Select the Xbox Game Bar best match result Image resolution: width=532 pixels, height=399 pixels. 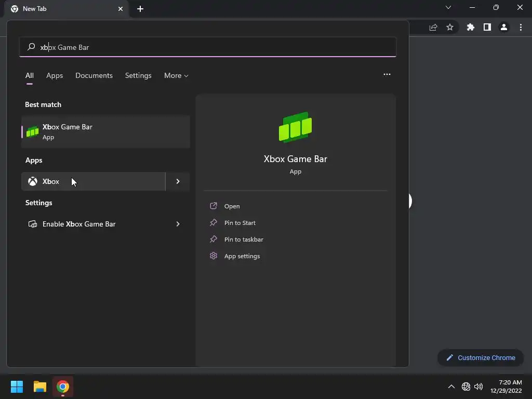coord(105,131)
